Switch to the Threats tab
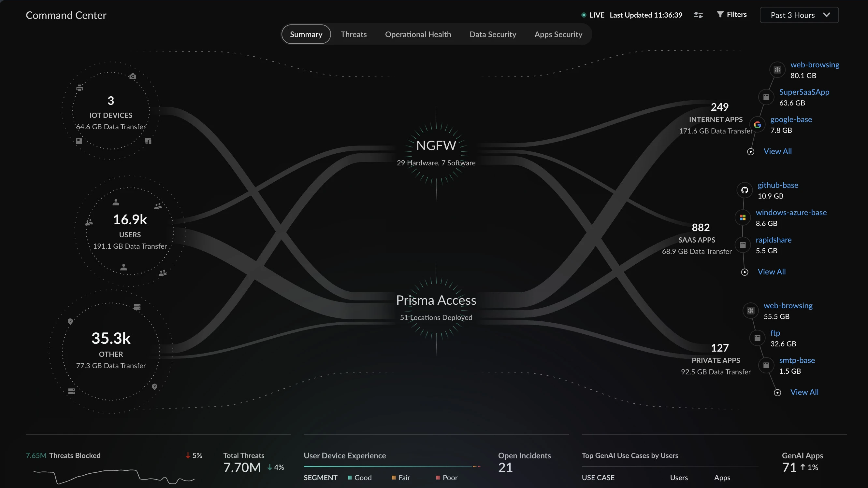Image resolution: width=868 pixels, height=488 pixels. point(354,34)
